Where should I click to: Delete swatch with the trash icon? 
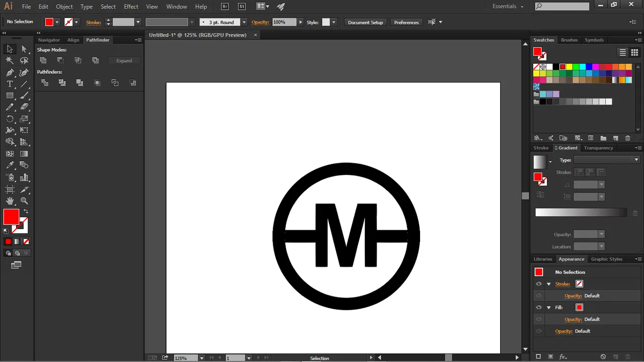tap(627, 138)
